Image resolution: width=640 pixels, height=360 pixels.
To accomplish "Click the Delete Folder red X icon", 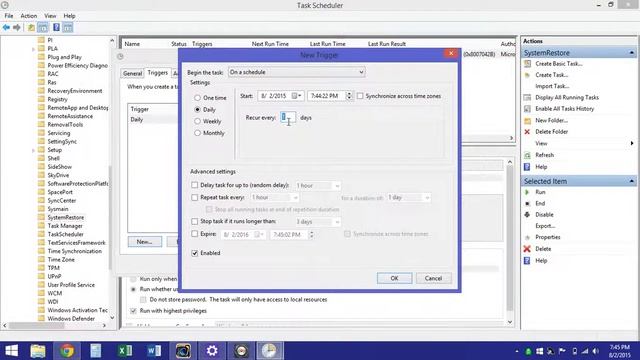I will [x=527, y=132].
